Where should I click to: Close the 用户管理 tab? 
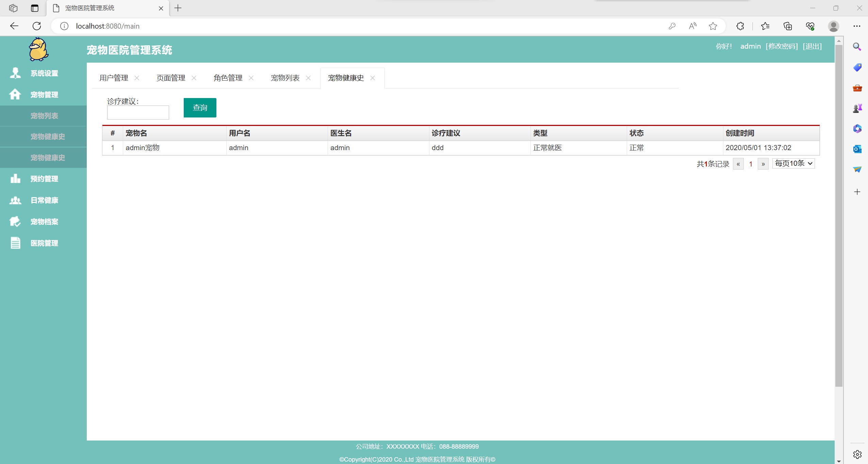pyautogui.click(x=137, y=78)
